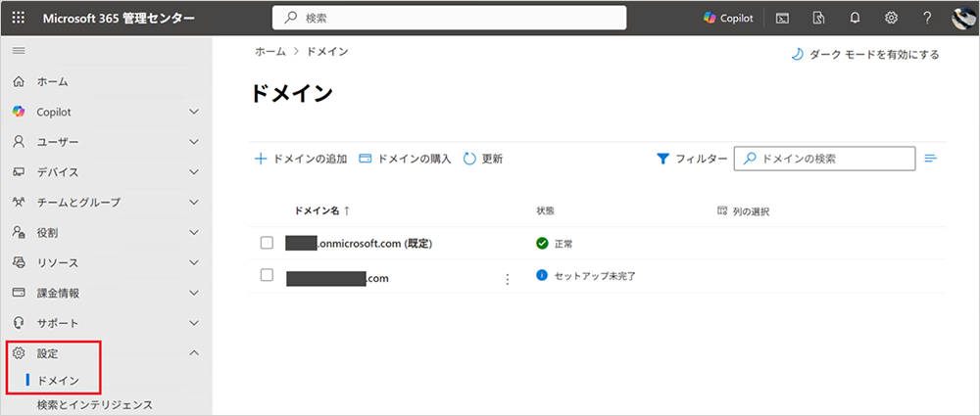This screenshot has width=980, height=416.
Task: Open デバイス in the sidebar
Action: (58, 172)
